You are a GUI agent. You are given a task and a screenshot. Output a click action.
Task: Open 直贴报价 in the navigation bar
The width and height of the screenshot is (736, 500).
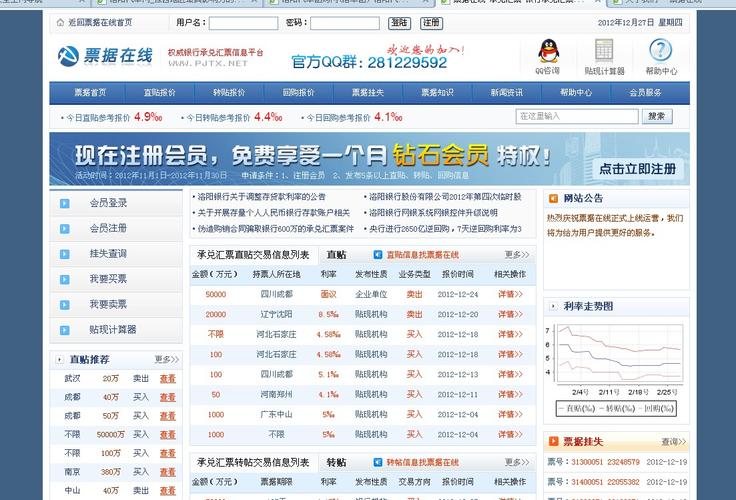click(x=159, y=93)
